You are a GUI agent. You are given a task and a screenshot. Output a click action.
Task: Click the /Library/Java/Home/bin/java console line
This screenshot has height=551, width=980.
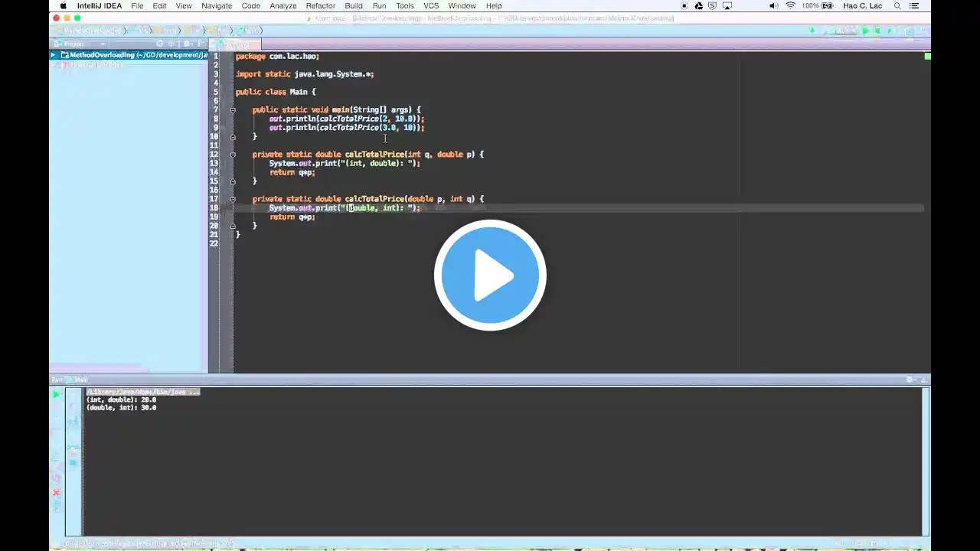[x=143, y=392]
